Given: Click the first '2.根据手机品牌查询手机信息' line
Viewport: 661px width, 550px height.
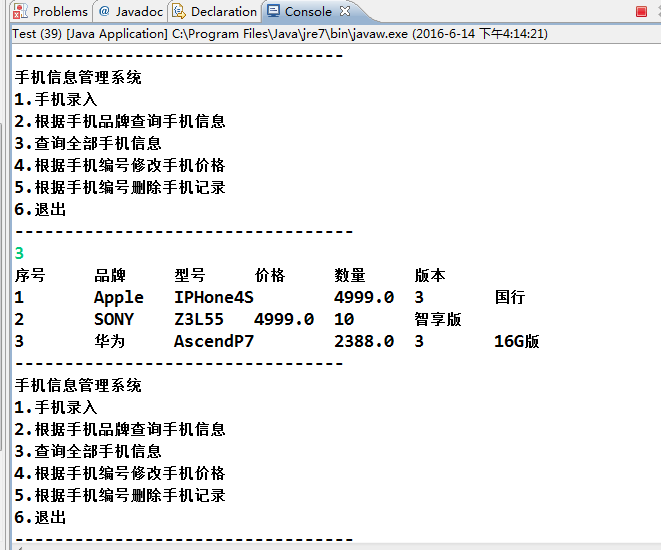Looking at the screenshot, I should [x=120, y=121].
